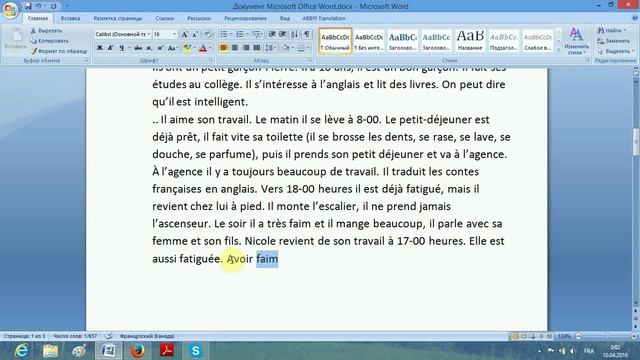The image size is (640, 360).
Task: Click the zoom slider
Action: point(607,336)
